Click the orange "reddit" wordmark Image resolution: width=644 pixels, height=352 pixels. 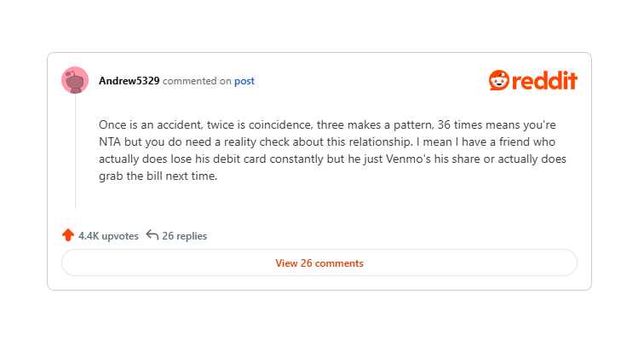pyautogui.click(x=544, y=81)
